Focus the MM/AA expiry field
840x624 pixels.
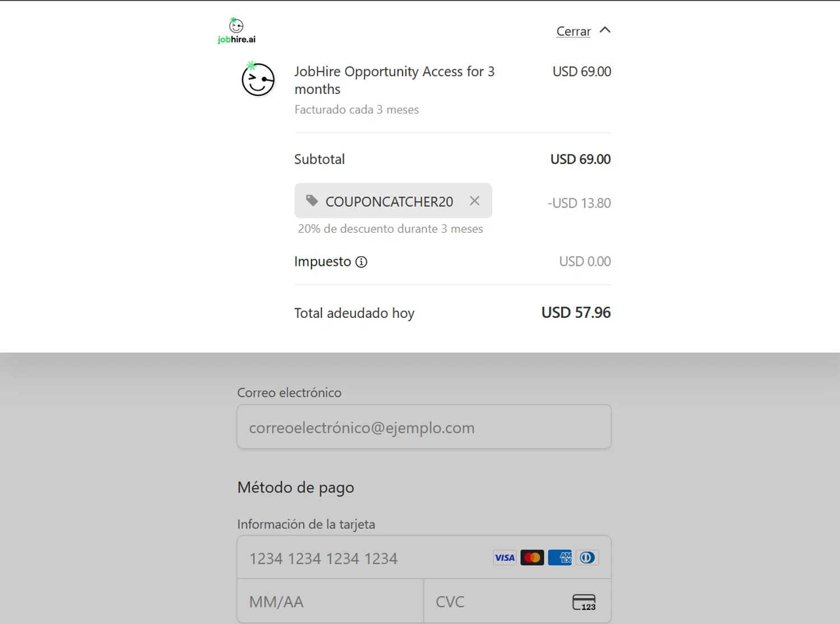click(x=330, y=601)
